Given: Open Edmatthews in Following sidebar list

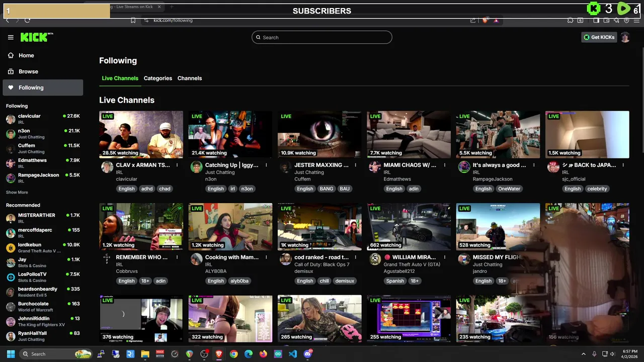Looking at the screenshot, I should 43,163.
